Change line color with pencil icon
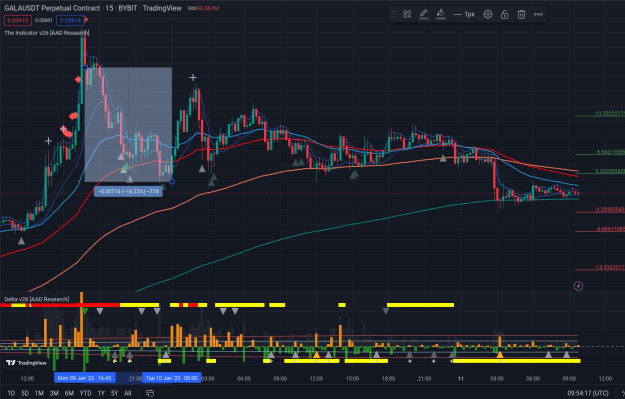The image size is (625, 399). tap(424, 14)
